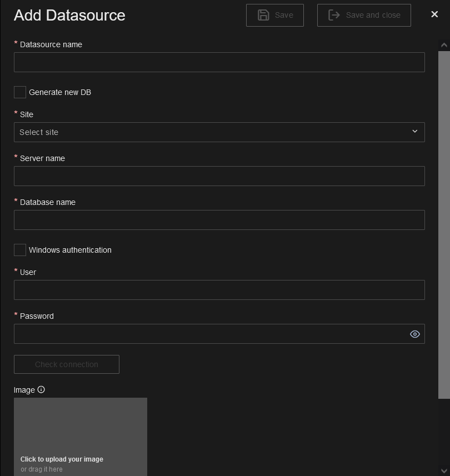Close the Add Datasource panel
450x476 pixels.
coord(434,14)
